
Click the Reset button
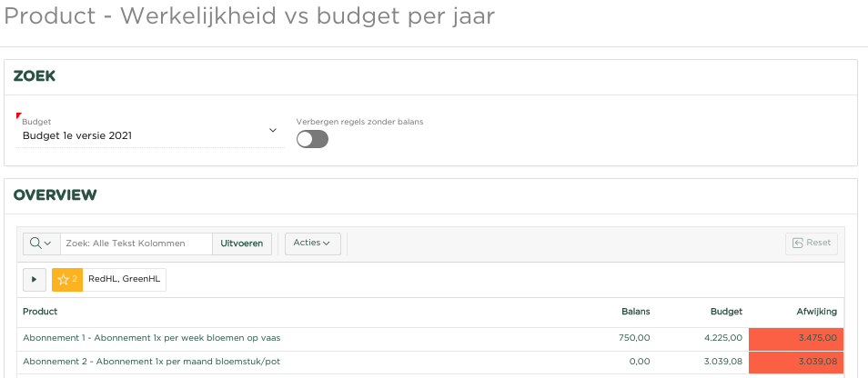pos(811,243)
